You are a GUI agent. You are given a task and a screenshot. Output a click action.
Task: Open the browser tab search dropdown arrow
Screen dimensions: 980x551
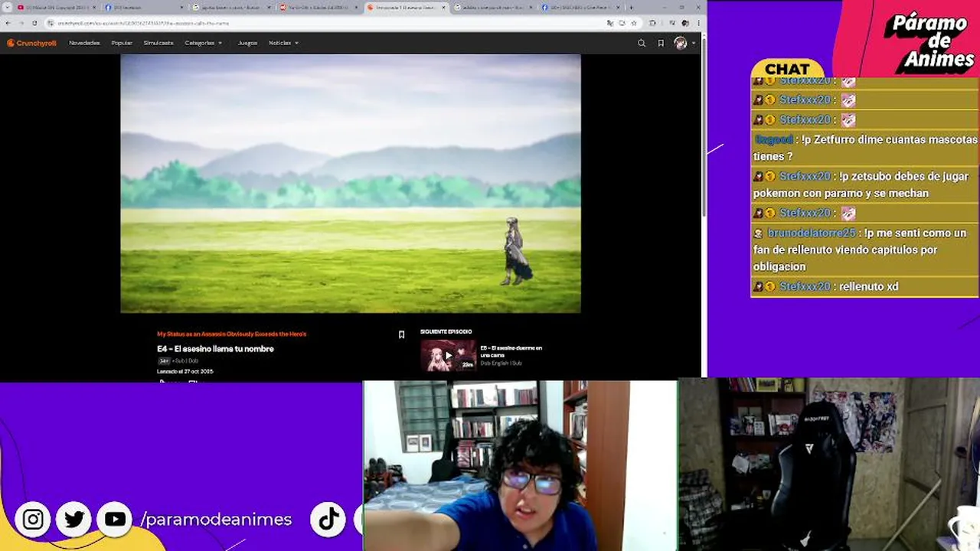click(7, 7)
